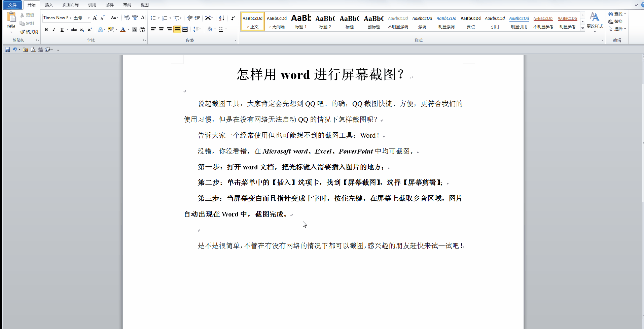
Task: Open the phonetic guide (wén) tool
Action: tap(135, 18)
